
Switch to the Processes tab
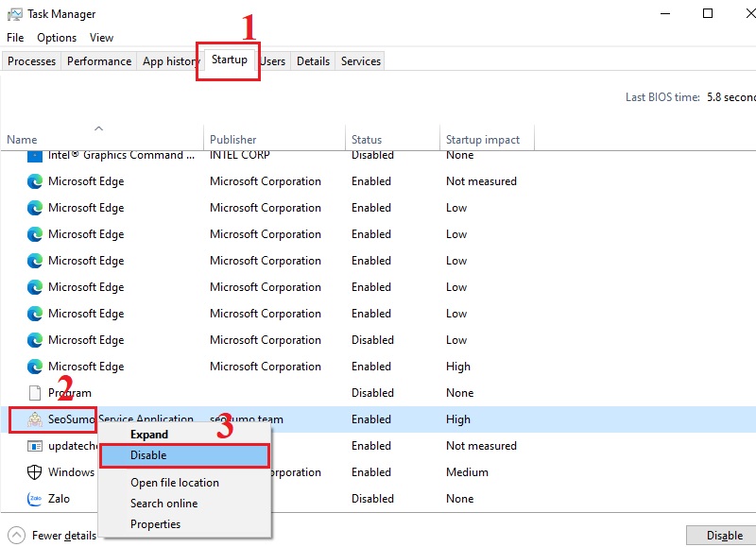click(32, 61)
